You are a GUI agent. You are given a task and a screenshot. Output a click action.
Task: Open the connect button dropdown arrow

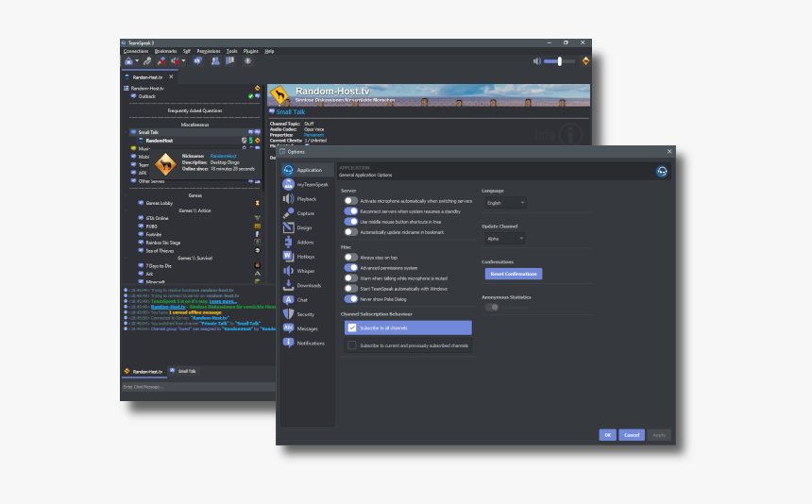[137, 61]
